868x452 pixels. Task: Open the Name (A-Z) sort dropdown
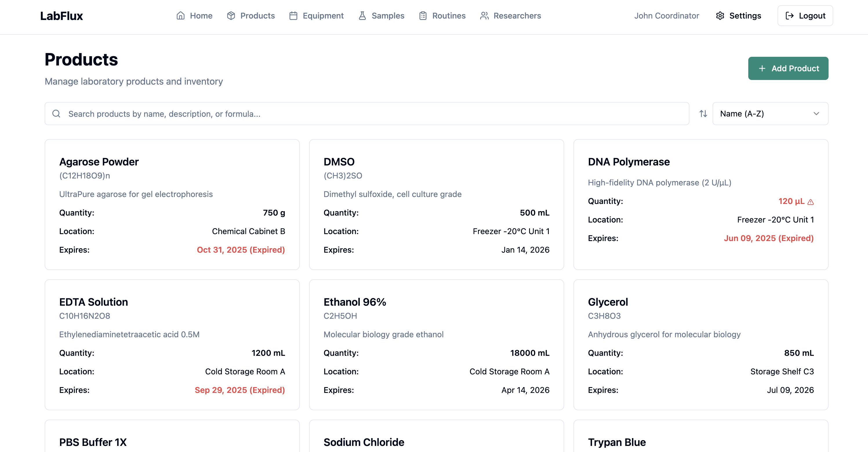click(770, 114)
